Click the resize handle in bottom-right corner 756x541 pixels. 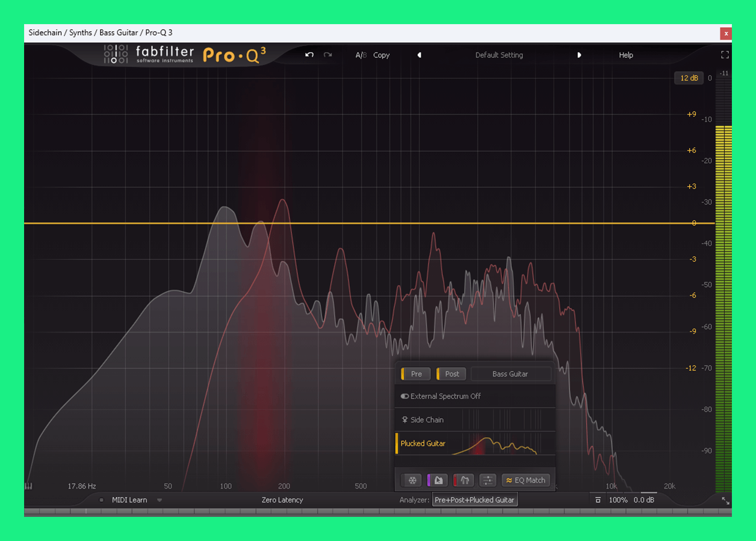click(725, 501)
